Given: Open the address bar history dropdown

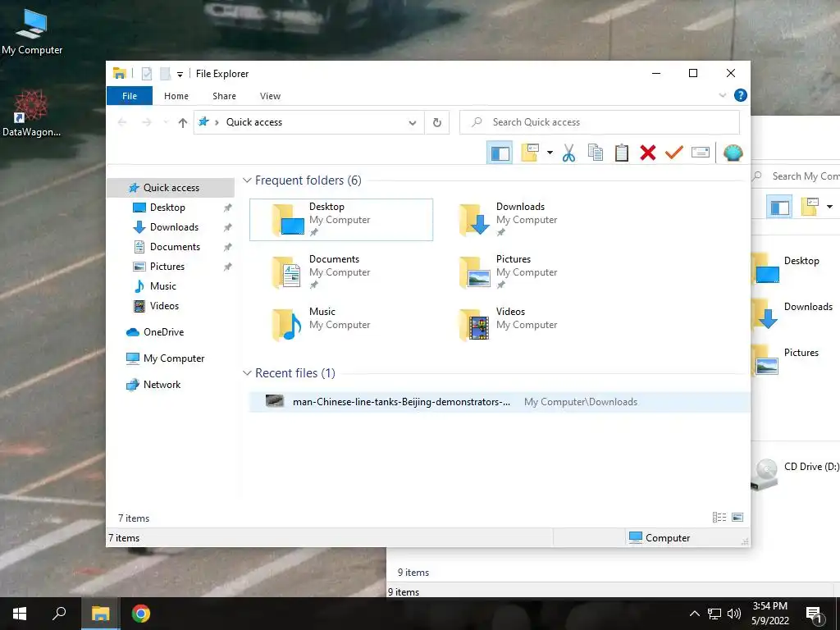Looking at the screenshot, I should click(412, 123).
